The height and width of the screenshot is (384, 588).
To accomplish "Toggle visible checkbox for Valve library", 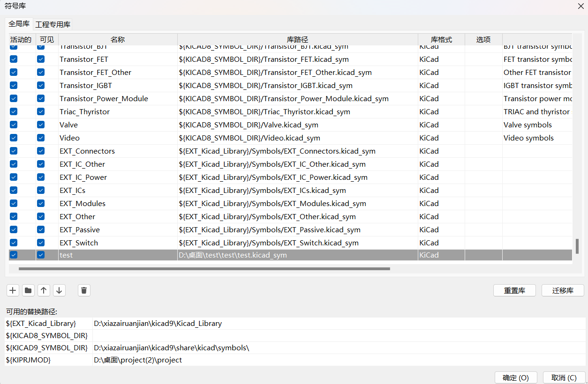I will pyautogui.click(x=41, y=125).
